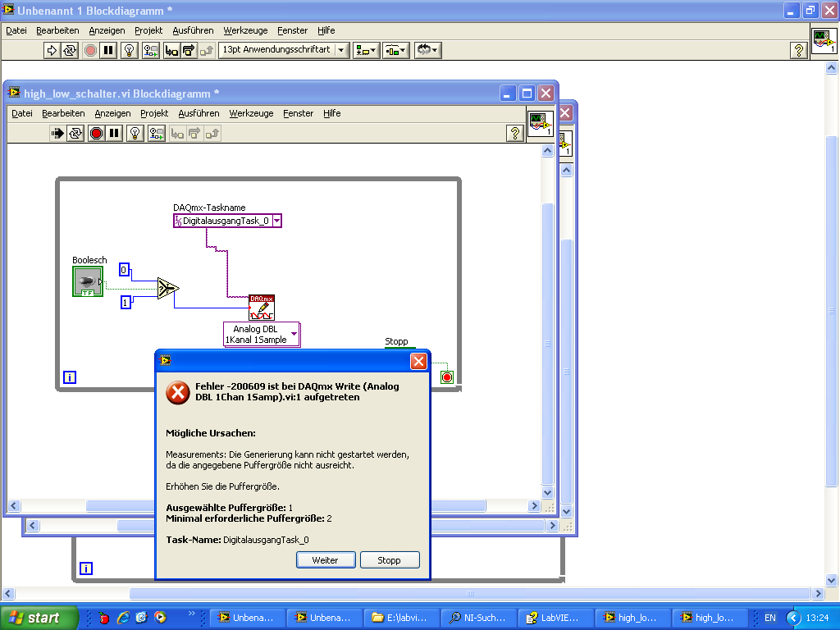
Task: Close the error dialog with red X
Action: pyautogui.click(x=418, y=362)
